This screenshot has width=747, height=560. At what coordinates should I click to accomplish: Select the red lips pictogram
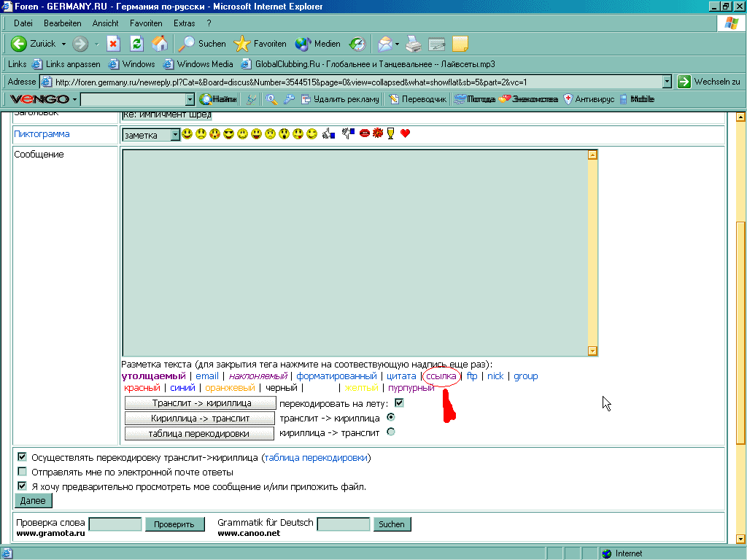(x=365, y=133)
